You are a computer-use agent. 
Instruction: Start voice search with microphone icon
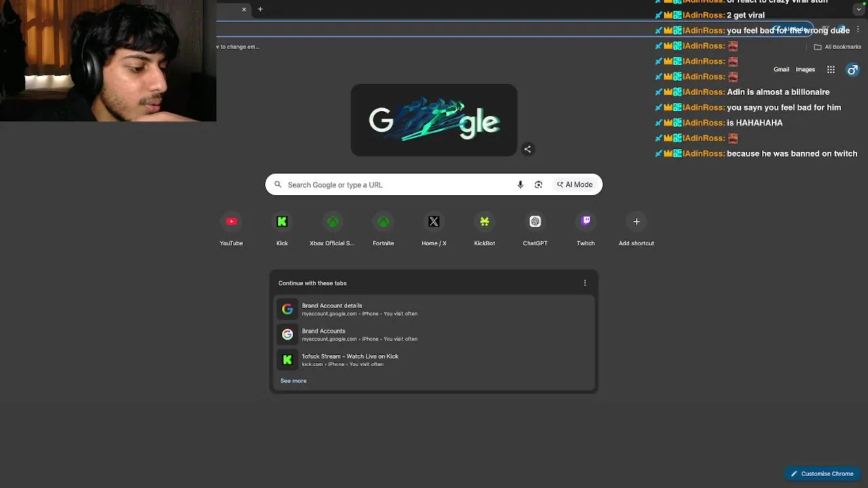(520, 184)
